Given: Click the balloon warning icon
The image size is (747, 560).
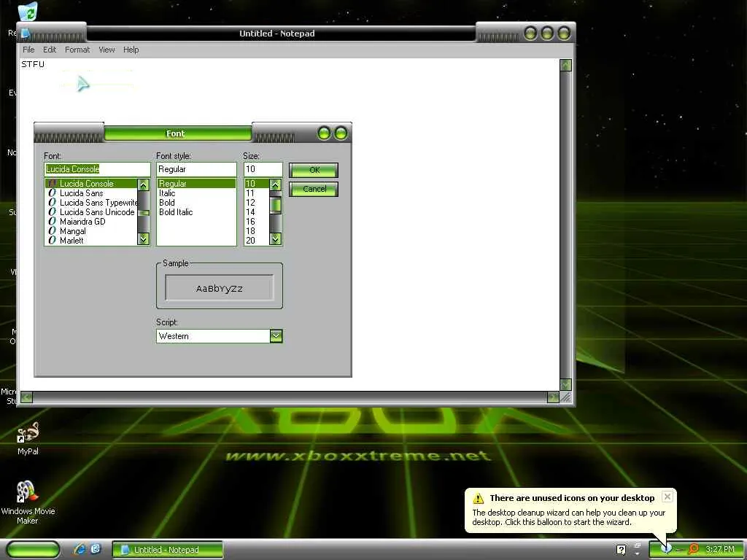Looking at the screenshot, I should coord(479,498).
